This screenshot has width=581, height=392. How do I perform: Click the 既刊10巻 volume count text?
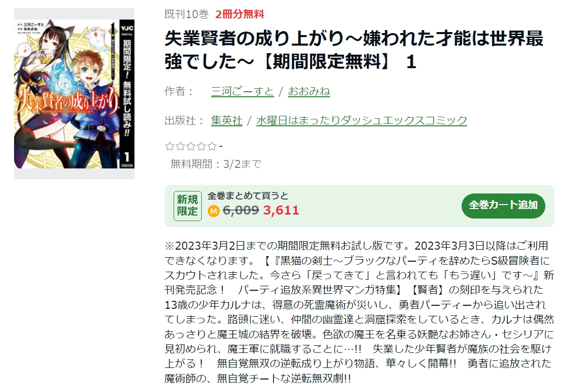click(186, 15)
